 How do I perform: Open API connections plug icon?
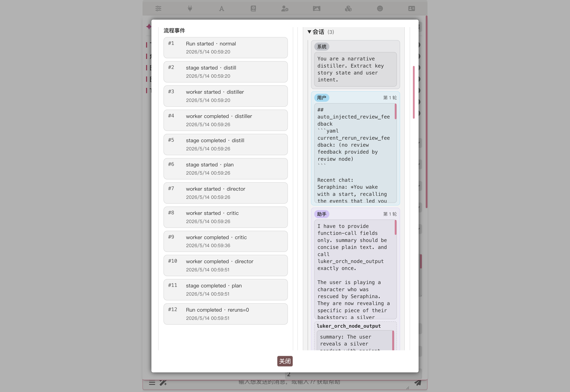pos(190,9)
